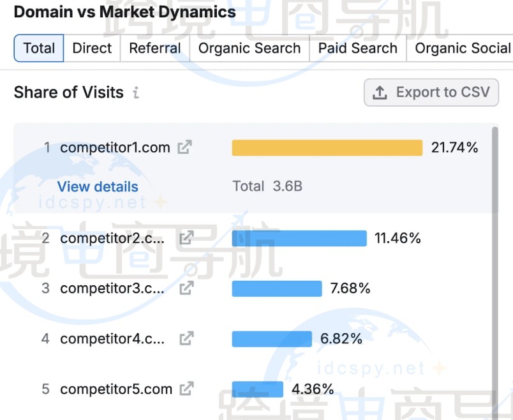Reselect the Total tab
Image resolution: width=513 pixels, height=420 pixels.
(x=39, y=48)
